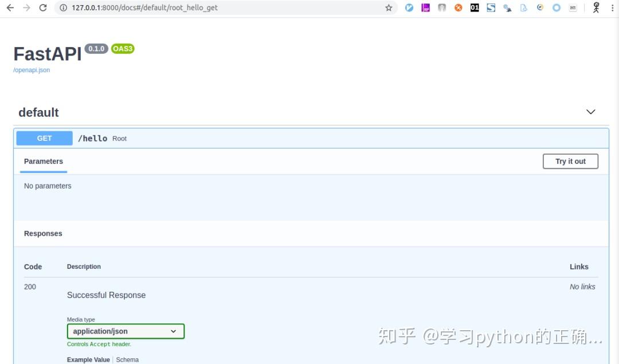The height and width of the screenshot is (364, 619).
Task: Click the Successful Response description
Action: pos(106,295)
